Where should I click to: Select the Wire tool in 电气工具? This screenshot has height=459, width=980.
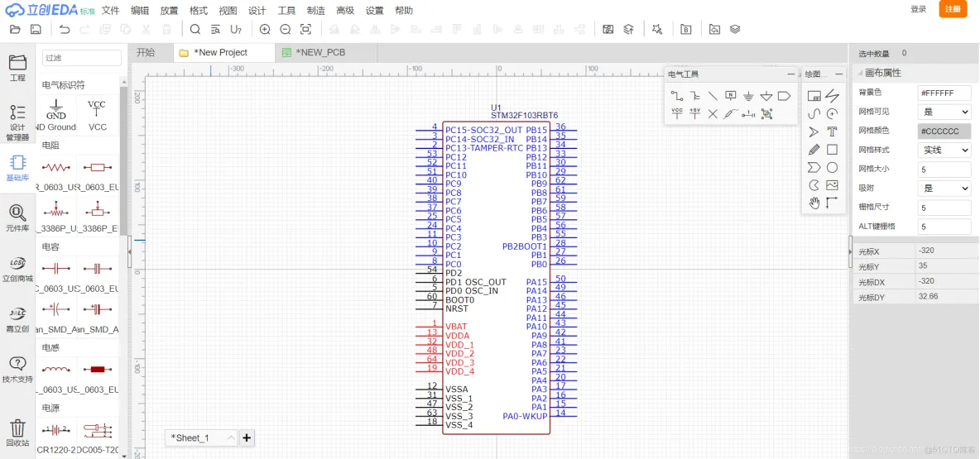(677, 96)
